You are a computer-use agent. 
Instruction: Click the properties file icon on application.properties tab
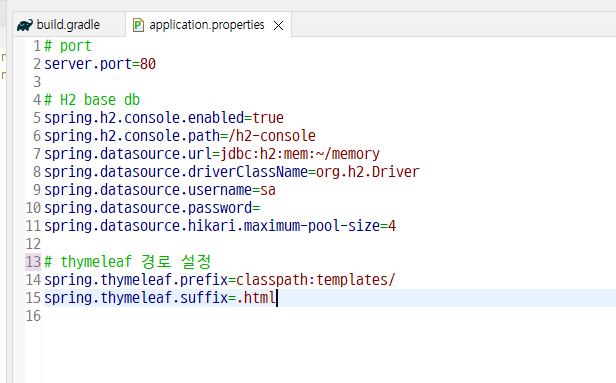click(x=138, y=25)
